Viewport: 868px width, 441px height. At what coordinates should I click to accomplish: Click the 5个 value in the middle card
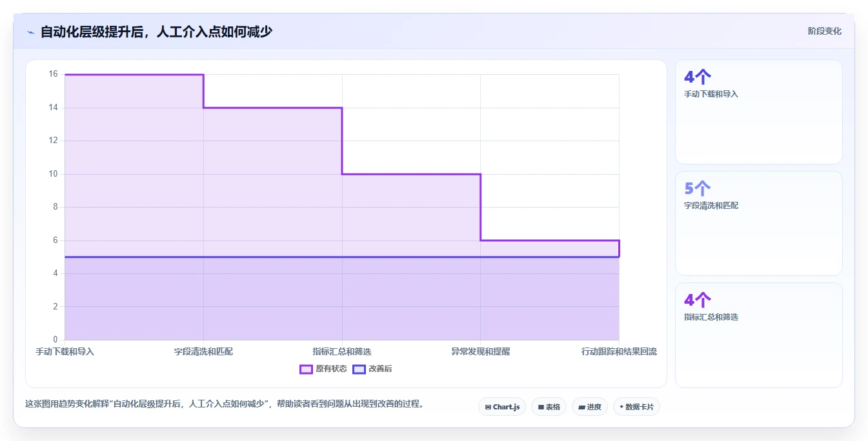pos(698,188)
